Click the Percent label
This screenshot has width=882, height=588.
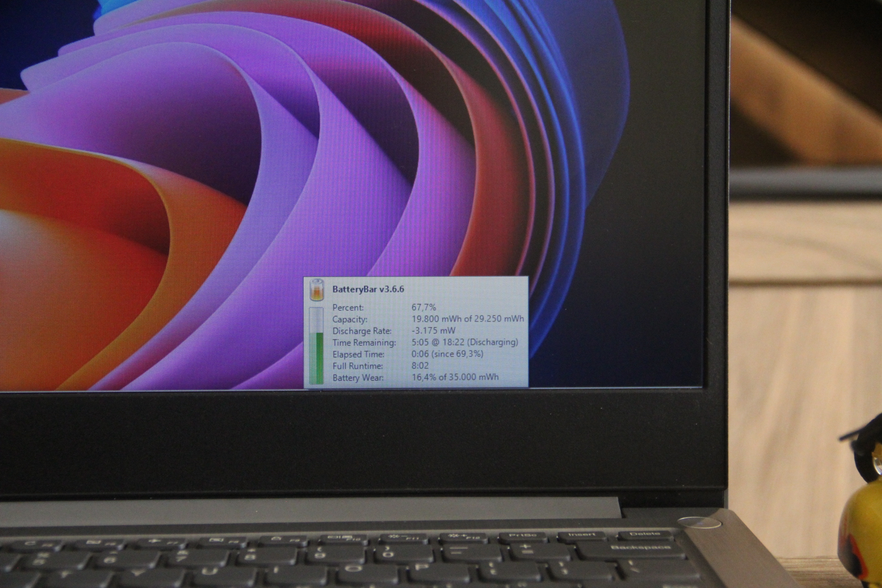point(348,307)
